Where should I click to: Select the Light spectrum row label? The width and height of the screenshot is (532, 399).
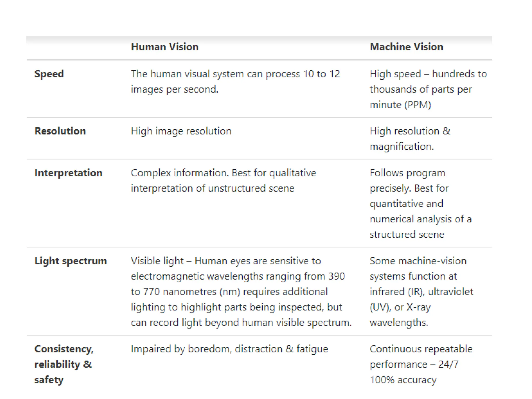tap(71, 261)
